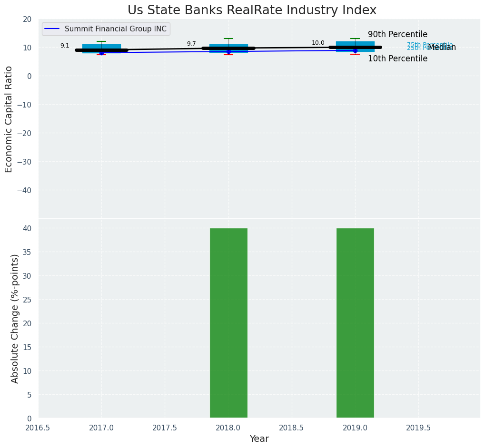Image resolution: width=485 pixels, height=448 pixels.
Task: Click the 9.1 median value label
Action: point(65,46)
